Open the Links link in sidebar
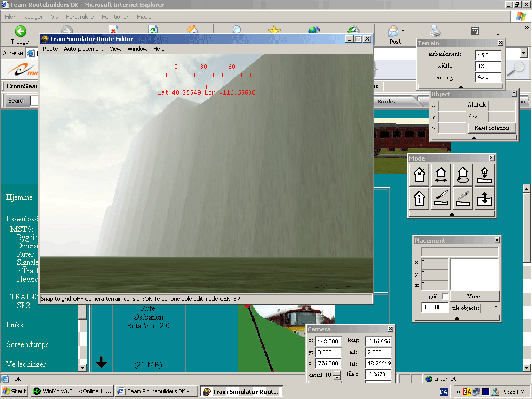 pos(15,325)
